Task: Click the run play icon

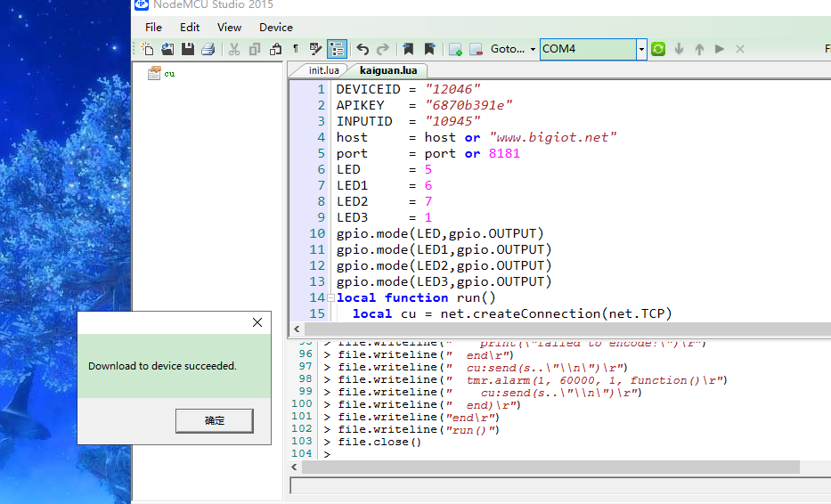Action: tap(720, 49)
